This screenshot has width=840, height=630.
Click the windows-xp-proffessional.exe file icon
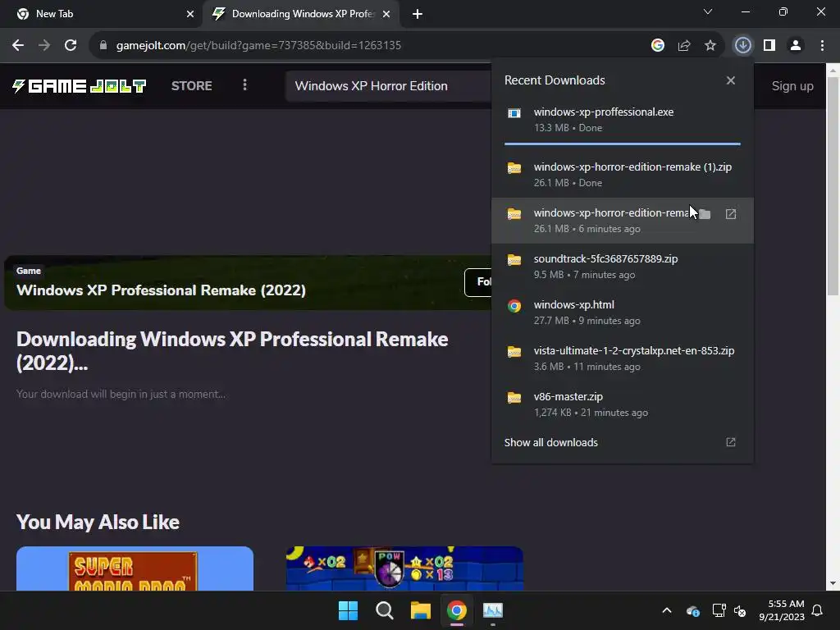[x=514, y=113]
